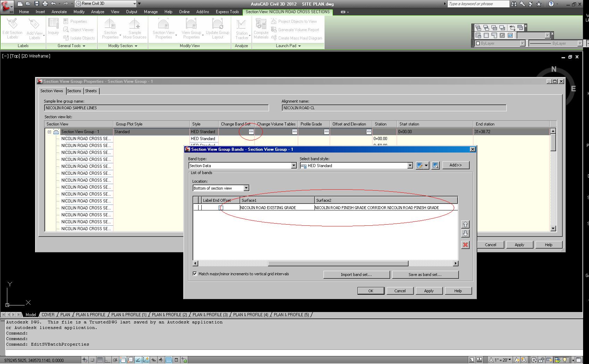Click Import band set button

coord(356,275)
